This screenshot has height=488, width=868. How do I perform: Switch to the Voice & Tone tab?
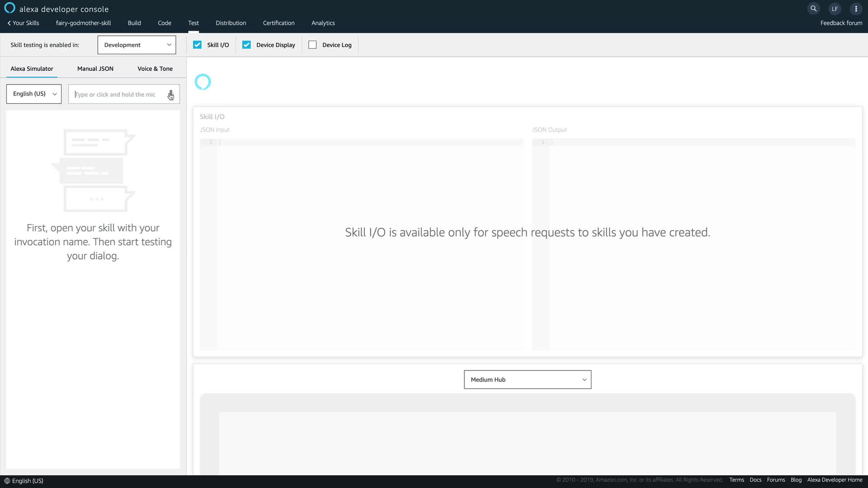pyautogui.click(x=155, y=69)
